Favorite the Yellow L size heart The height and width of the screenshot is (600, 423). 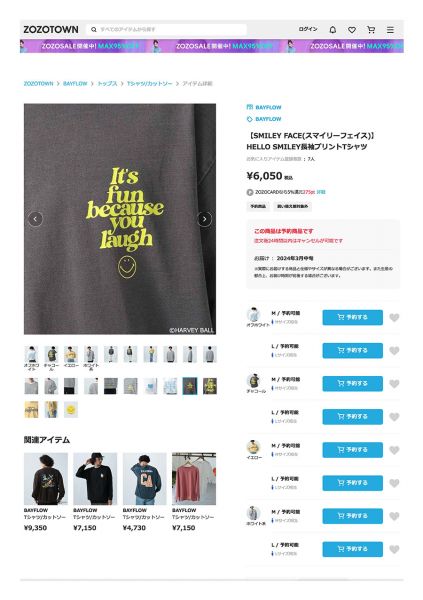pyautogui.click(x=394, y=483)
